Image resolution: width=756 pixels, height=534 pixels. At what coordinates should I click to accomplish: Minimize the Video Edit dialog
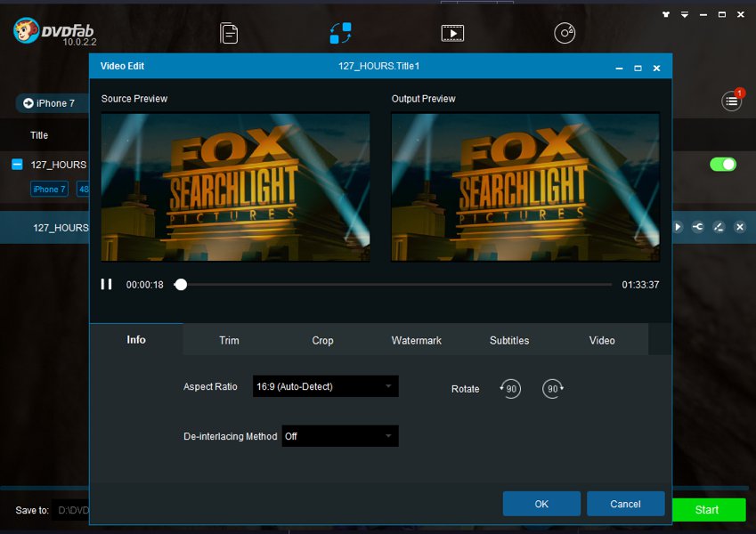point(620,68)
